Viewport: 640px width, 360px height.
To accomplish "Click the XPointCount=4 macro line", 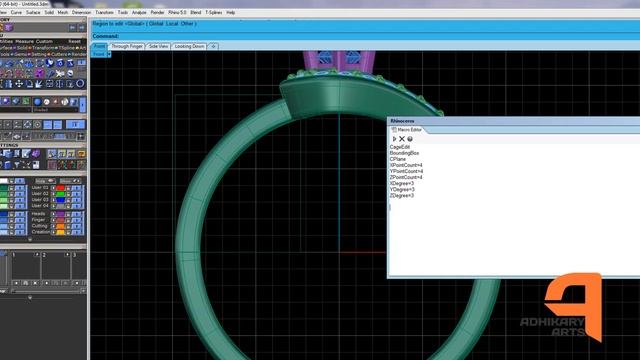I will (406, 165).
